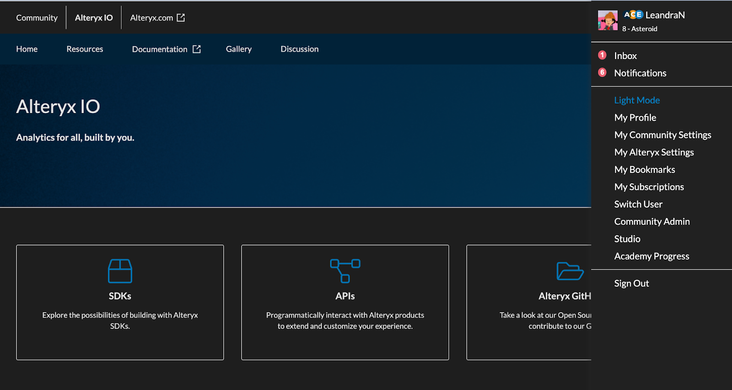Click the red Inbox badge showing 1
This screenshot has width=732, height=390.
602,55
